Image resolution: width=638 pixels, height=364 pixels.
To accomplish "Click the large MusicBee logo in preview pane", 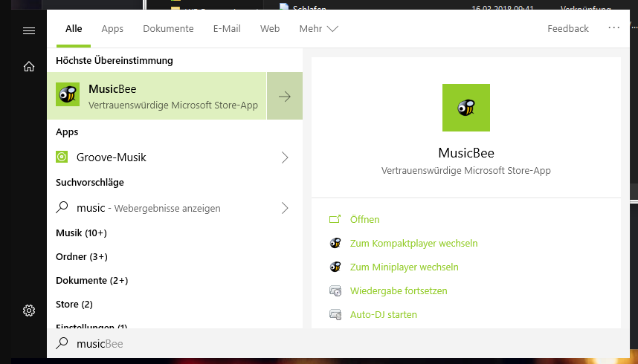I will pos(465,108).
